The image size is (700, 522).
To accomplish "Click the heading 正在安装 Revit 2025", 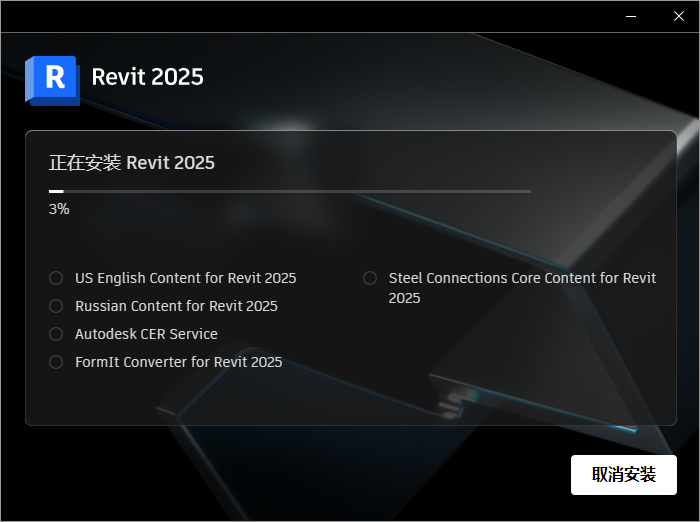I will (x=132, y=163).
